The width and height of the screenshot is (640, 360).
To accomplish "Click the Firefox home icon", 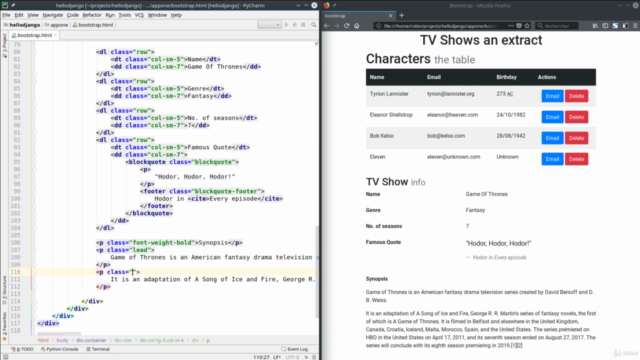I will [357, 26].
